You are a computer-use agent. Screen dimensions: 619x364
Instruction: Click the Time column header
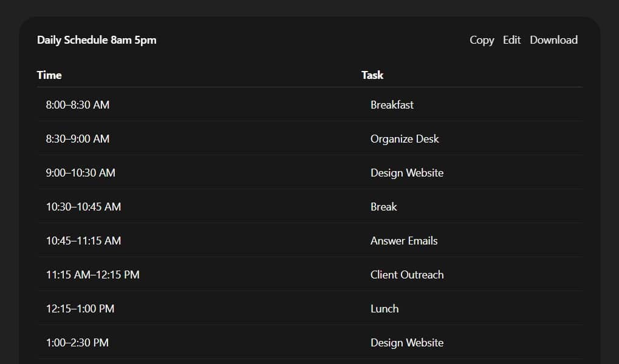coord(49,75)
